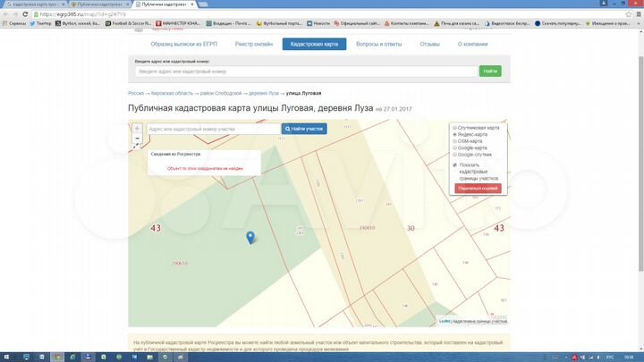Image resolution: width=644 pixels, height=362 pixels.
Task: Click the blue location marker on map
Action: (x=250, y=236)
